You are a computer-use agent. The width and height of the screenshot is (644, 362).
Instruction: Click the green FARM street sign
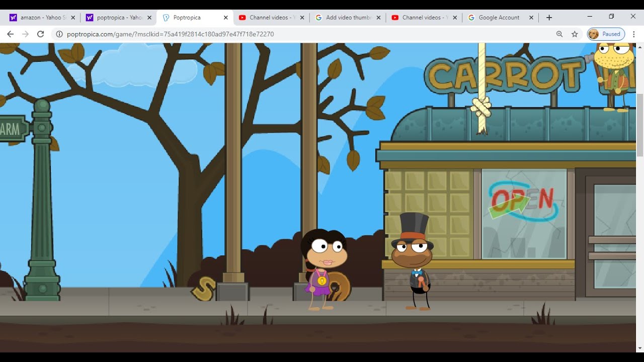tap(14, 129)
